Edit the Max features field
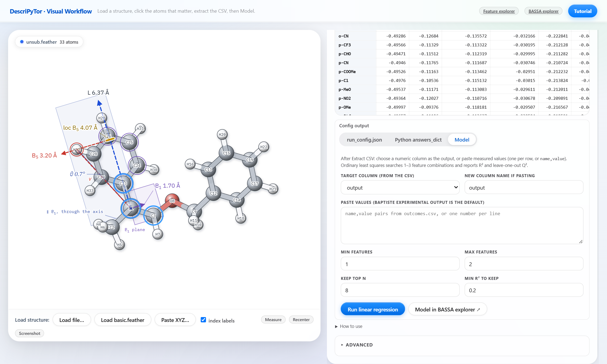The image size is (607, 364). [x=524, y=264]
